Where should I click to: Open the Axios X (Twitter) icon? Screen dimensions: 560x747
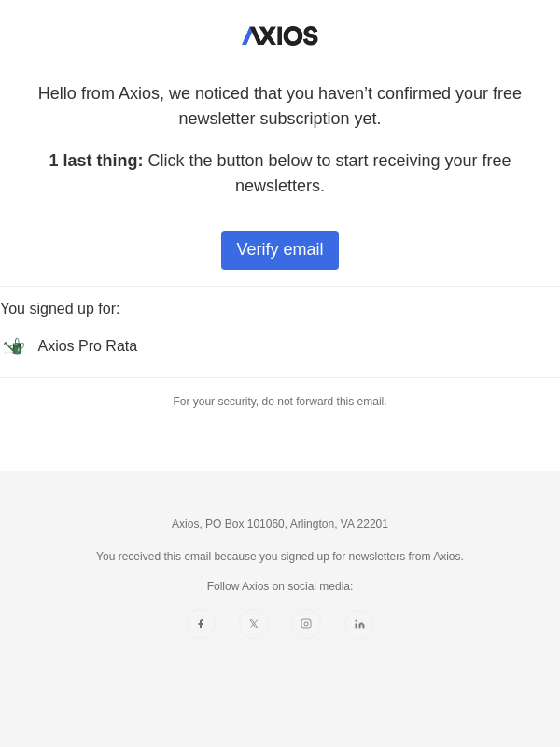click(254, 624)
